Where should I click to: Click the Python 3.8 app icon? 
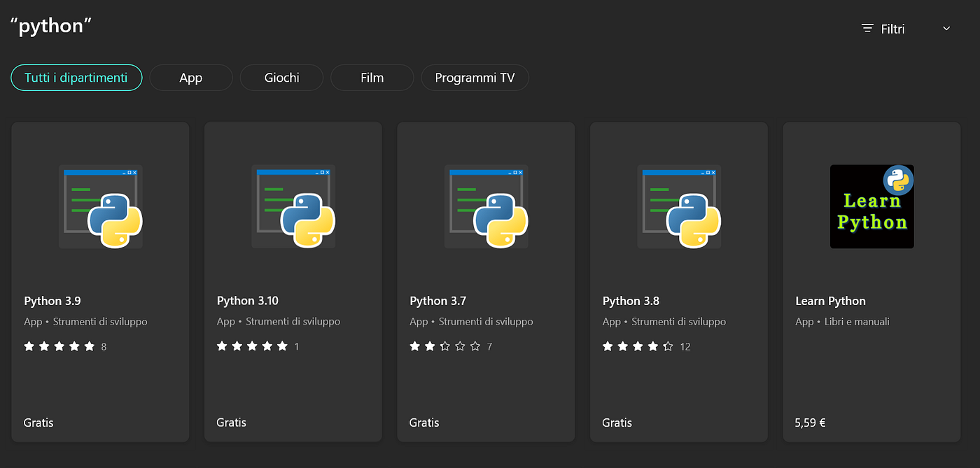679,206
